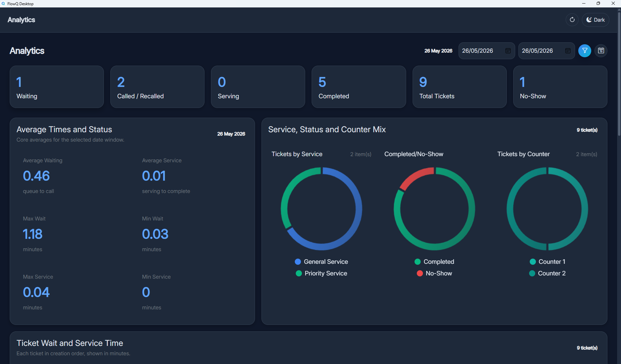Image resolution: width=621 pixels, height=364 pixels.
Task: Click the Tickets by Service donut chart
Action: click(x=321, y=209)
